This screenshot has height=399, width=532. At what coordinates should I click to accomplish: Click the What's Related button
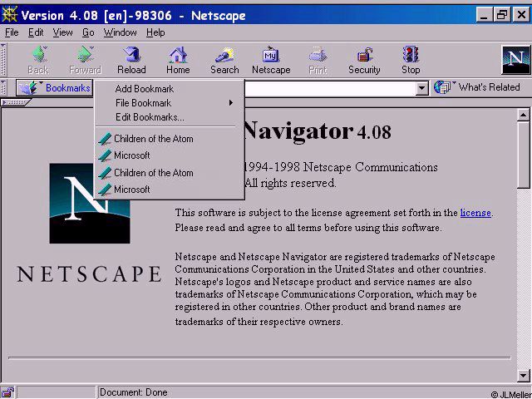pyautogui.click(x=476, y=87)
